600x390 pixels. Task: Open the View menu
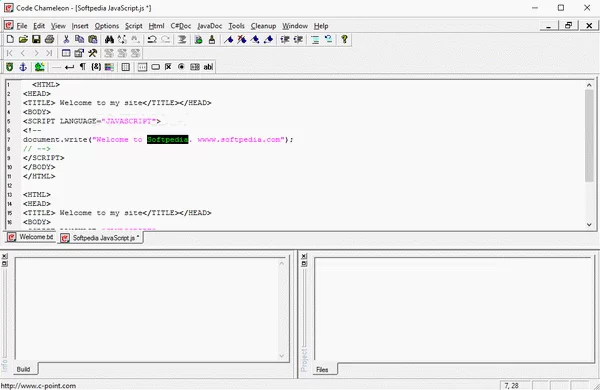pos(58,26)
